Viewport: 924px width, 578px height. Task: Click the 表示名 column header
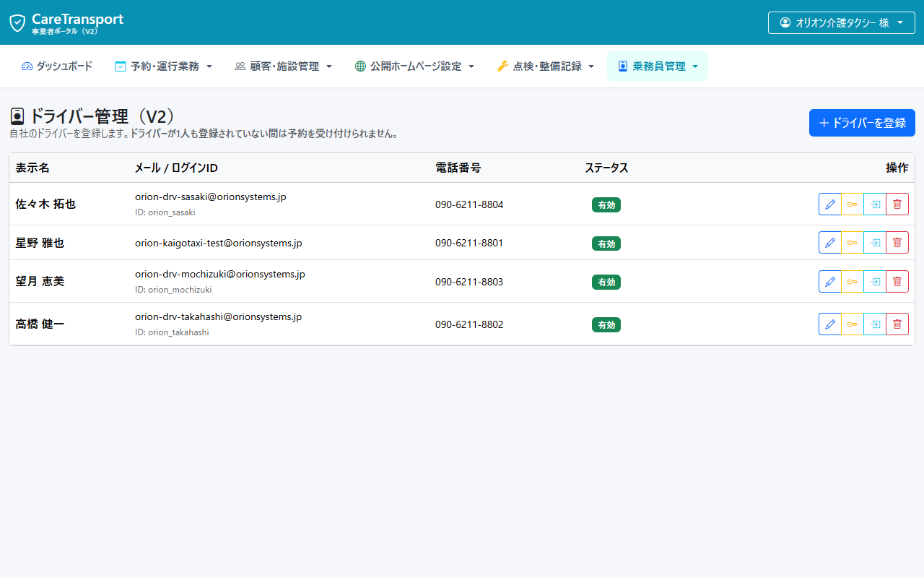(x=32, y=168)
